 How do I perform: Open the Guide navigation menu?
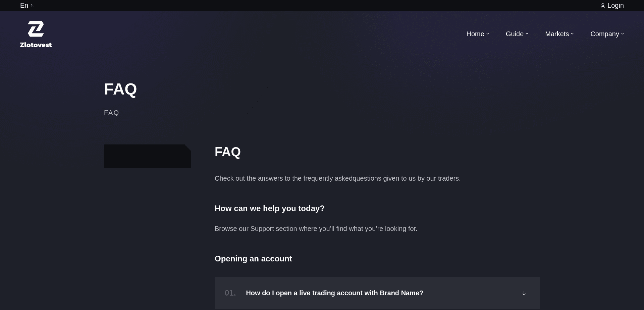pyautogui.click(x=515, y=34)
